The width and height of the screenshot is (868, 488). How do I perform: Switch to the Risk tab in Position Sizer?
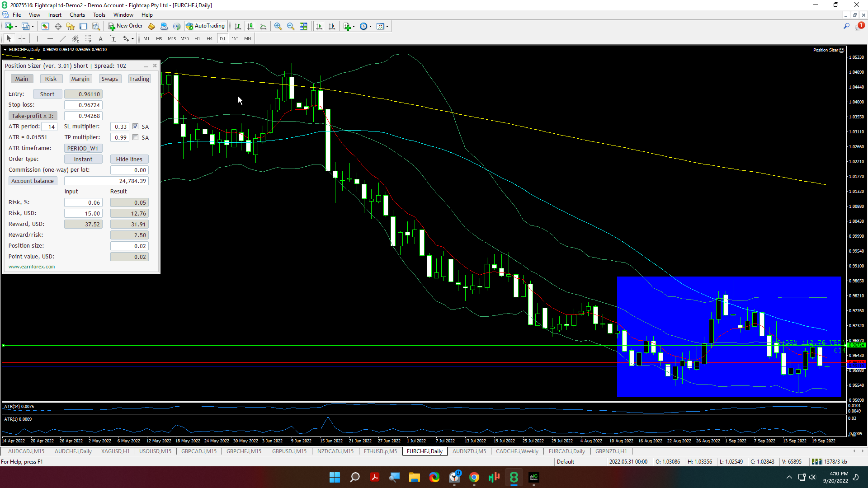click(x=51, y=79)
